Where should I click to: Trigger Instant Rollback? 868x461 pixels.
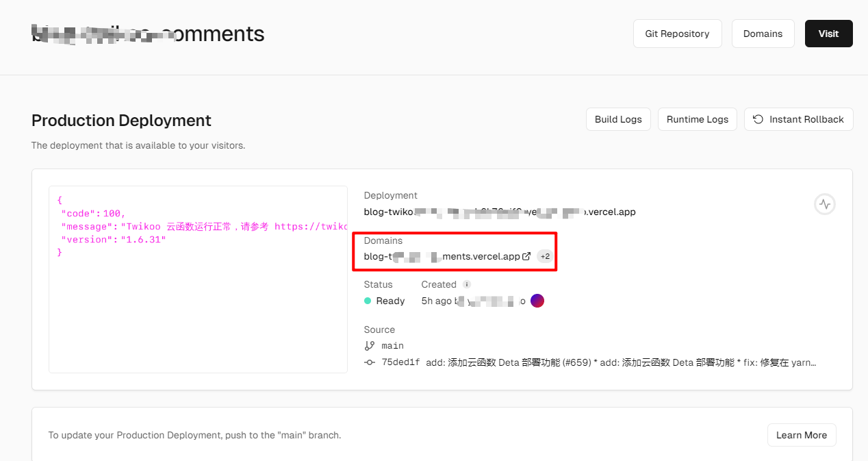pyautogui.click(x=798, y=119)
